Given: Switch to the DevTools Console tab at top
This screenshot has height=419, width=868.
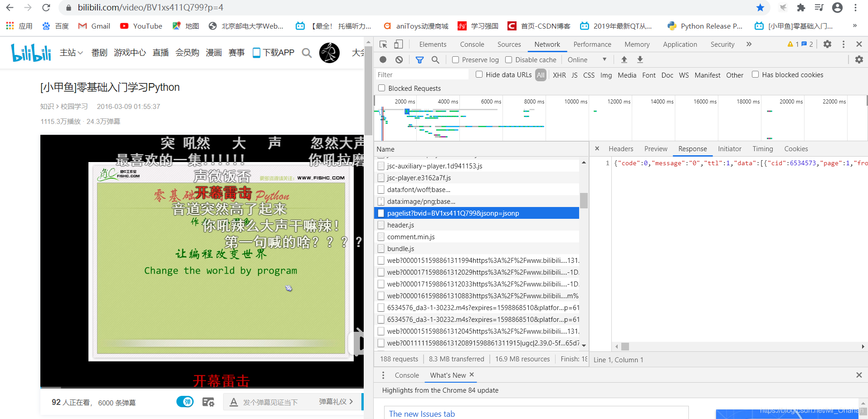Looking at the screenshot, I should (472, 44).
